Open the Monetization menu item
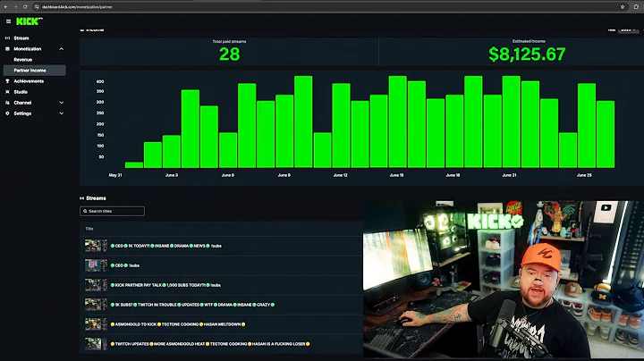This screenshot has width=644, height=361. pyautogui.click(x=28, y=49)
